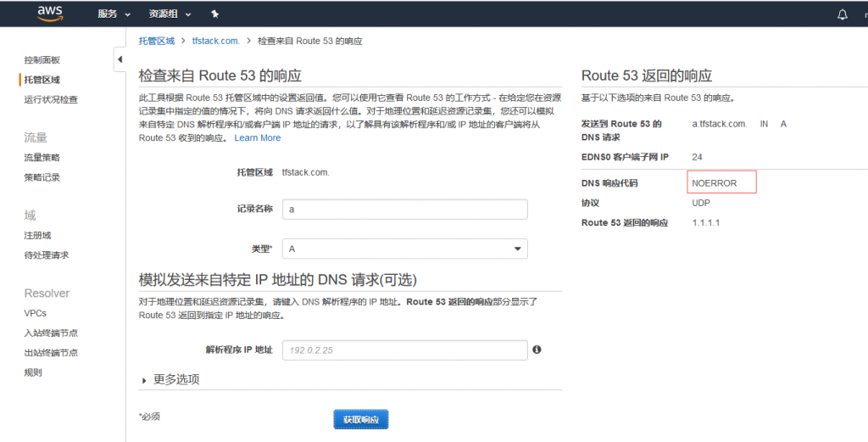868x442 pixels.
Task: Open 出站终端节点 in sidebar
Action: 51,353
